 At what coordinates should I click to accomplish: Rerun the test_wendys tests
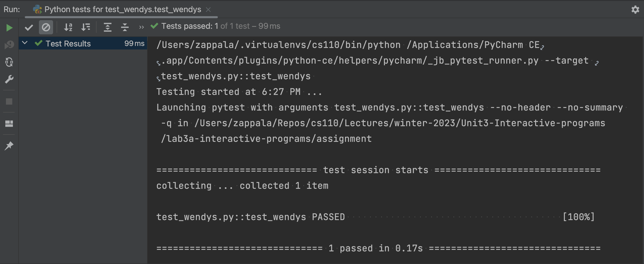[9, 28]
